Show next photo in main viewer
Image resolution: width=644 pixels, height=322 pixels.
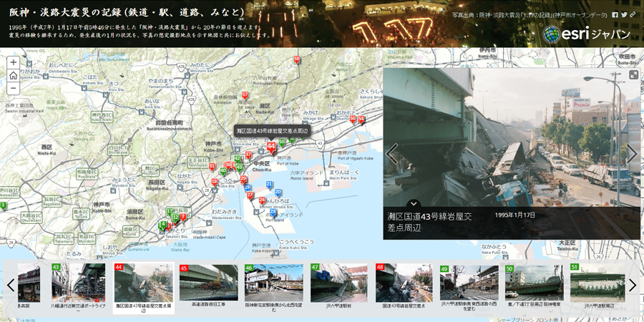click(631, 154)
